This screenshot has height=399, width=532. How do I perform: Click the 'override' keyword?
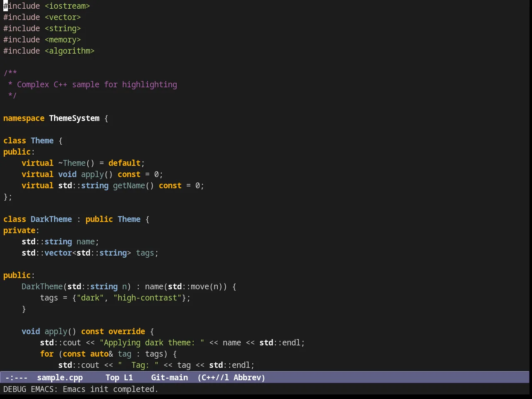(x=127, y=331)
